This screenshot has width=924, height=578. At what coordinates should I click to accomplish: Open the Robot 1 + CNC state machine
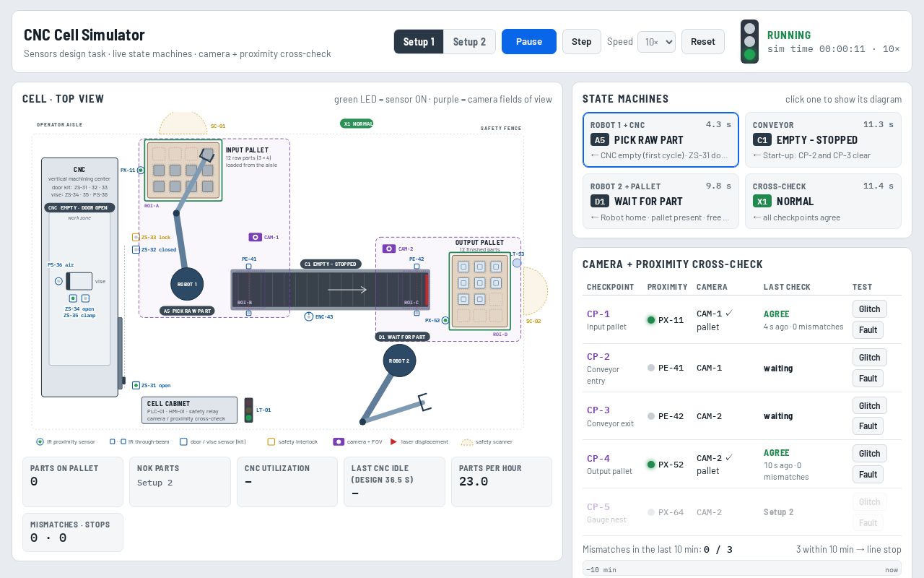[661, 139]
